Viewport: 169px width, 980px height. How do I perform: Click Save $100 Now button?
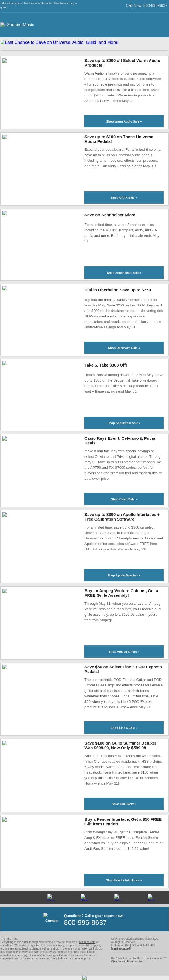tap(124, 804)
